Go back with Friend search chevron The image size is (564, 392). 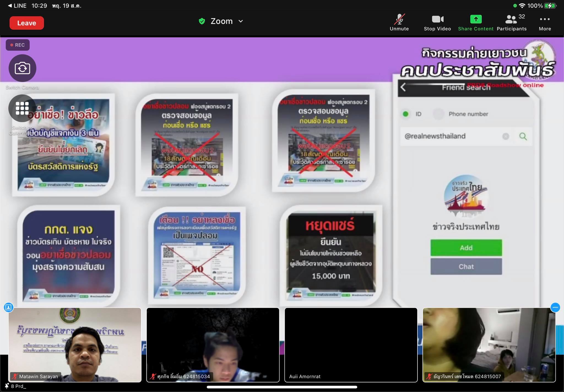[403, 87]
